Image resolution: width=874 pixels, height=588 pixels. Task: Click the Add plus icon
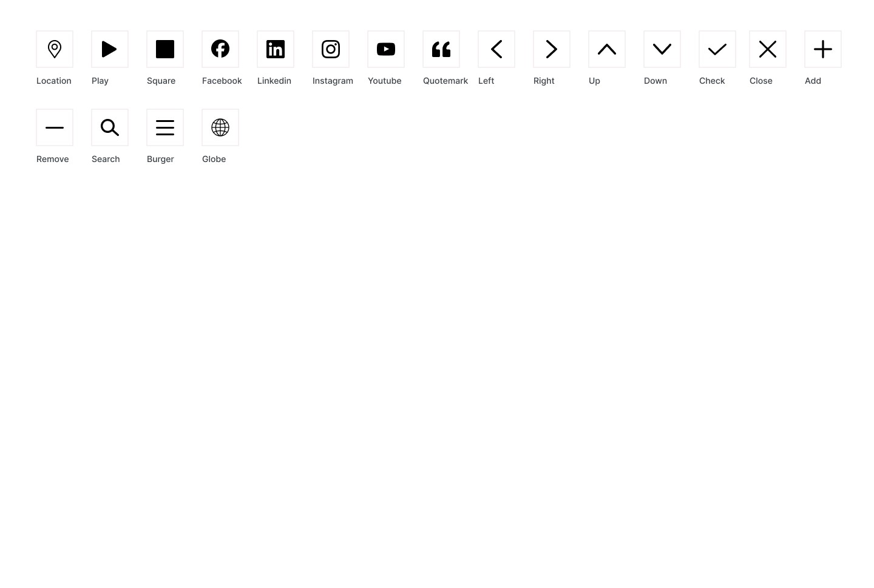tap(823, 49)
